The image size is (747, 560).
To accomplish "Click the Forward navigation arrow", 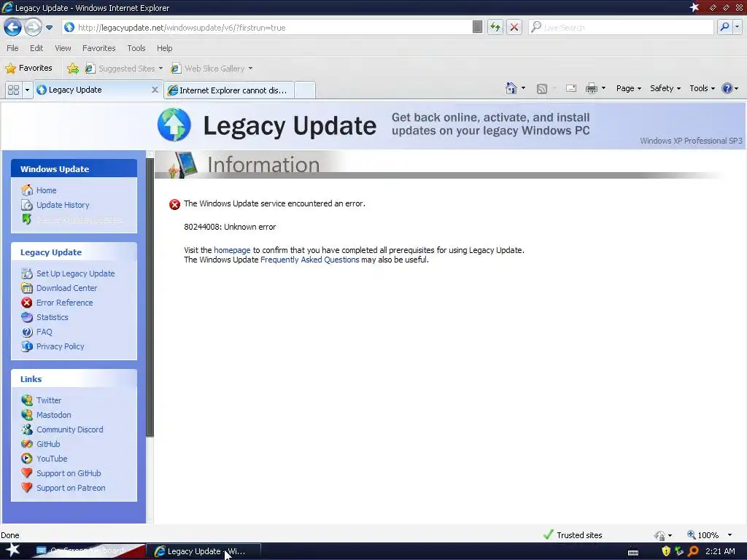I will [x=33, y=27].
